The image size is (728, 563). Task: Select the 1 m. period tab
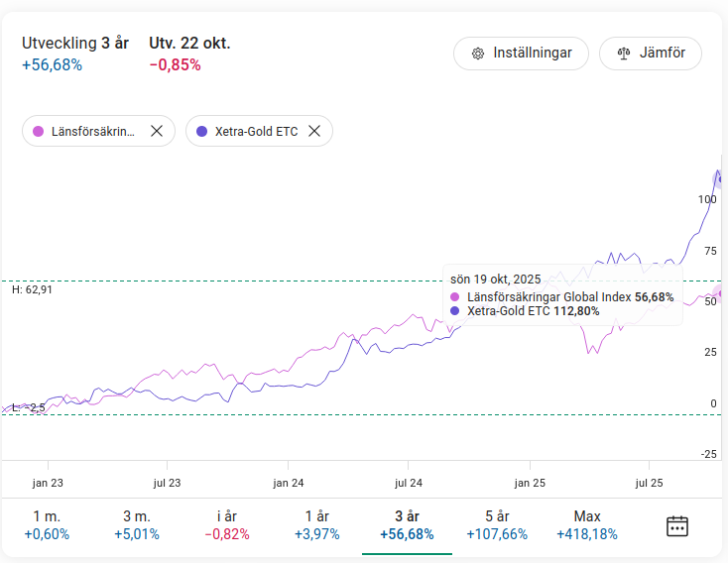coord(47,525)
